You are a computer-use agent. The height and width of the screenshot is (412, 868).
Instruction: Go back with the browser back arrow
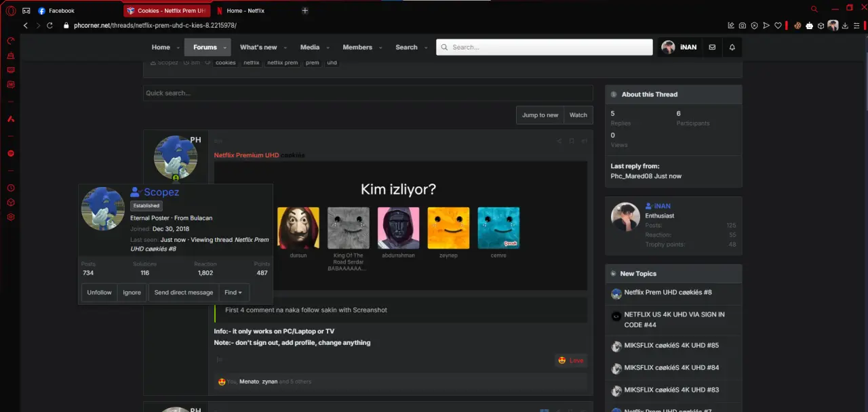coord(26,26)
